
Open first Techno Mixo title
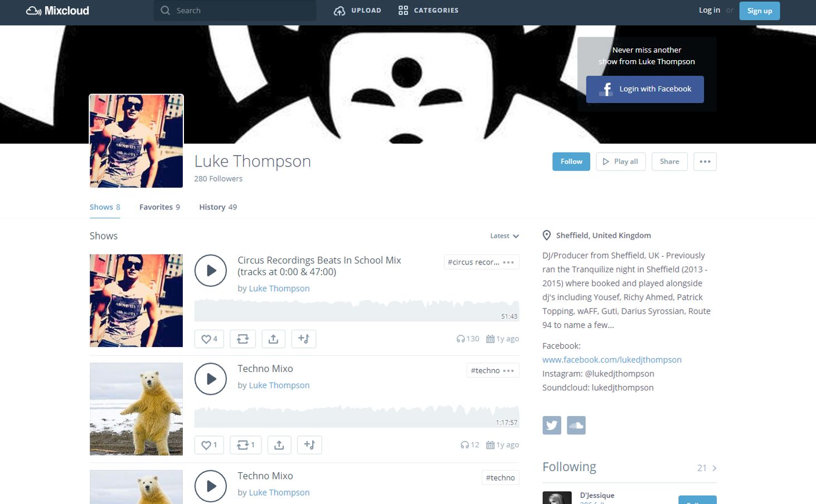pyautogui.click(x=265, y=369)
